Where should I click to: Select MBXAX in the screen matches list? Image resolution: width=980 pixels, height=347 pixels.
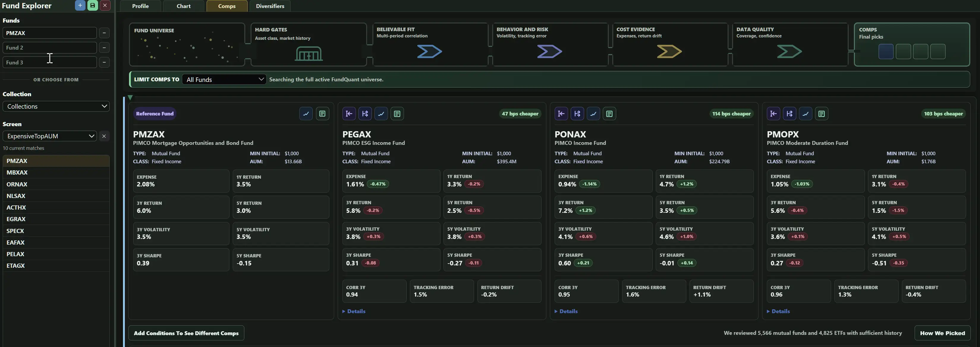click(x=56, y=172)
